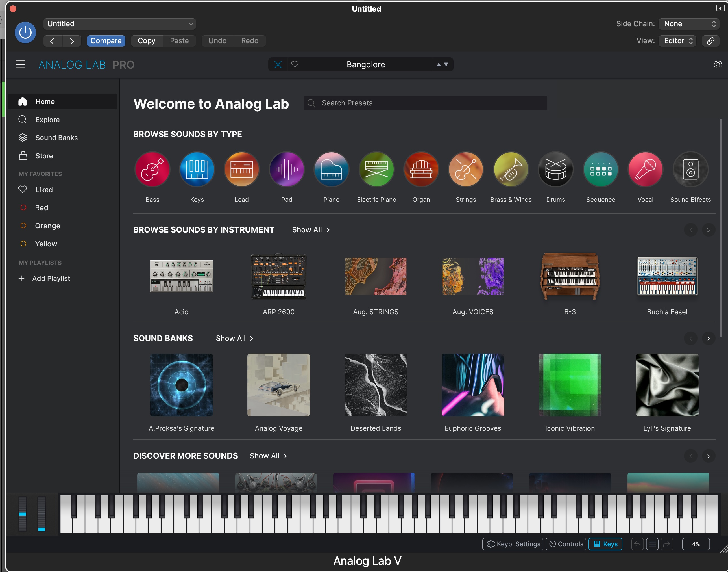The image size is (728, 572).
Task: Toggle the Compare button
Action: (106, 41)
